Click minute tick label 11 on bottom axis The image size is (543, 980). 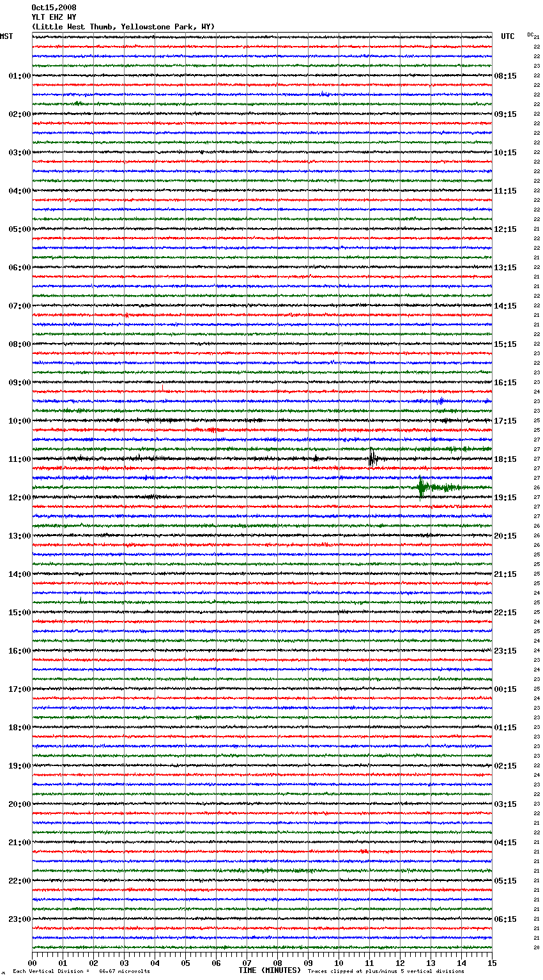click(369, 963)
